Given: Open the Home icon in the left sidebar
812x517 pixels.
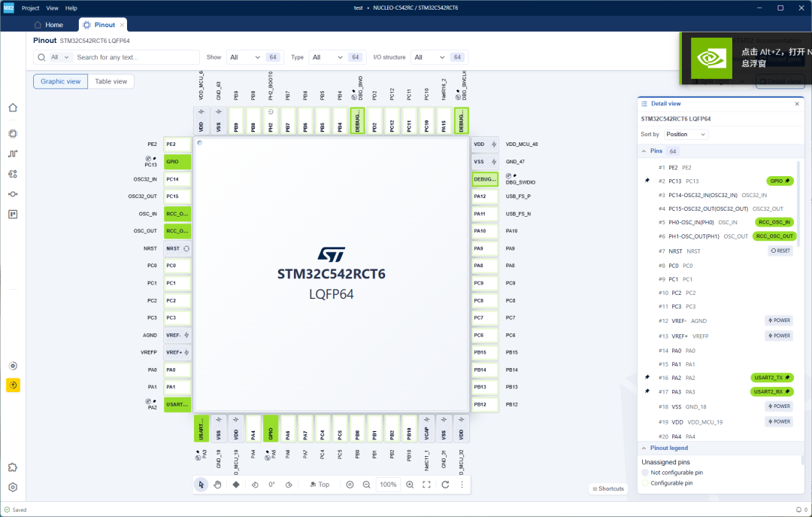Looking at the screenshot, I should click(13, 108).
